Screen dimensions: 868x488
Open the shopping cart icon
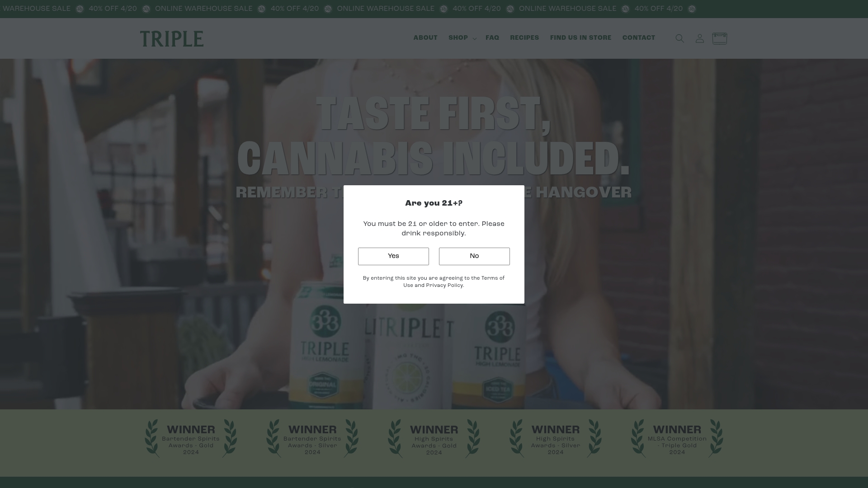pos(719,38)
